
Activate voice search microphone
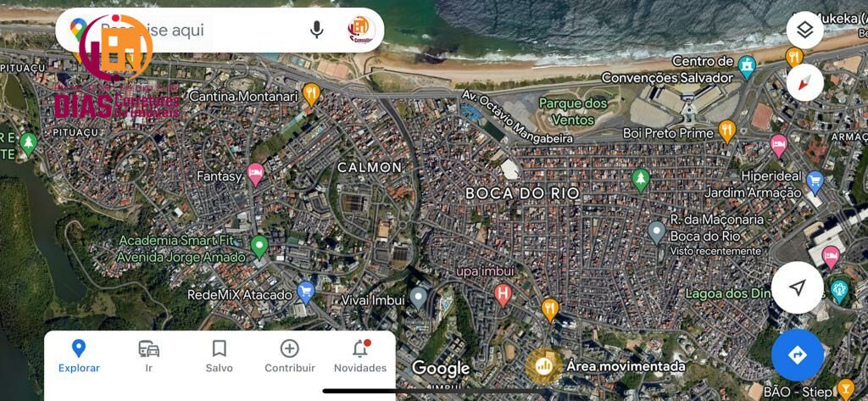[317, 30]
